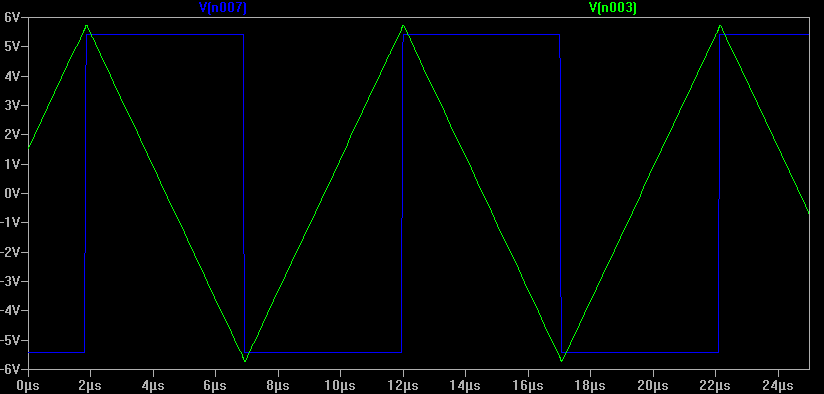
Task: Click the 3V label on the vertical axis
Action: pyautogui.click(x=12, y=106)
